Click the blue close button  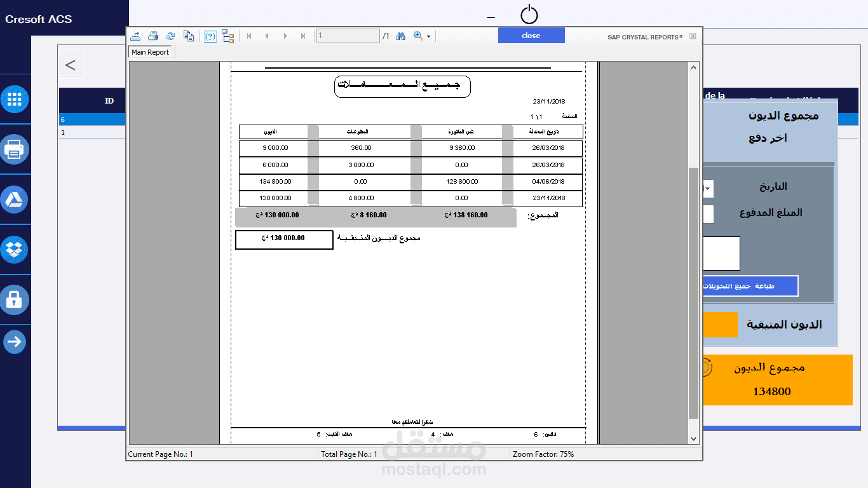coord(531,36)
